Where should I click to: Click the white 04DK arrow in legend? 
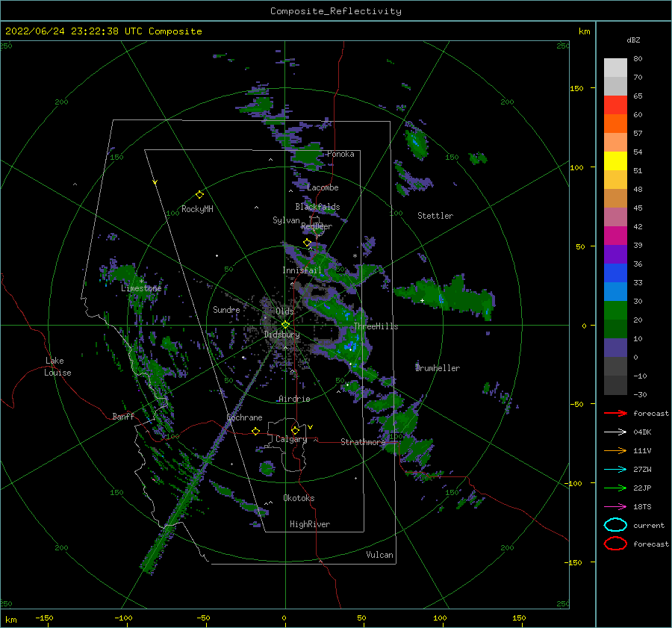pos(615,432)
